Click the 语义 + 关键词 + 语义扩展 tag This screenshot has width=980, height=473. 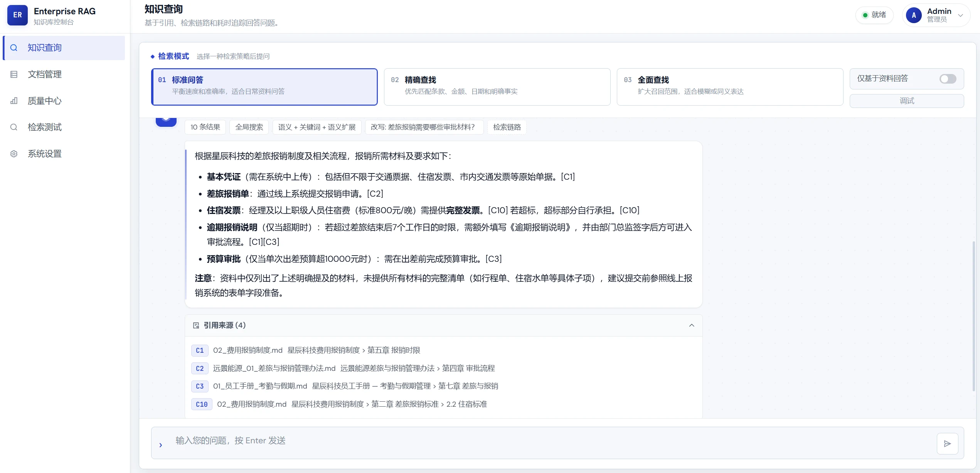(317, 127)
